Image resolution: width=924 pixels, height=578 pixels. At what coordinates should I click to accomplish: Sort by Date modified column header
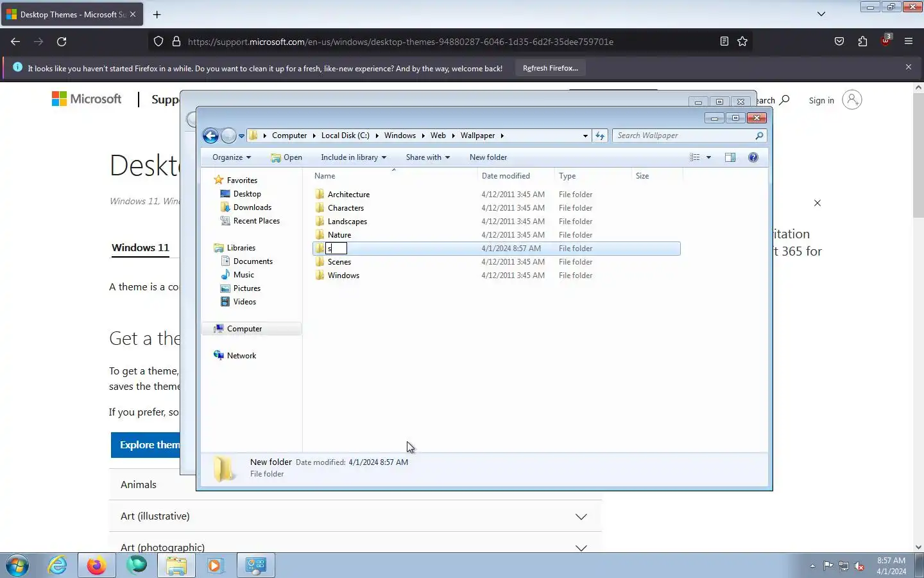pos(516,176)
